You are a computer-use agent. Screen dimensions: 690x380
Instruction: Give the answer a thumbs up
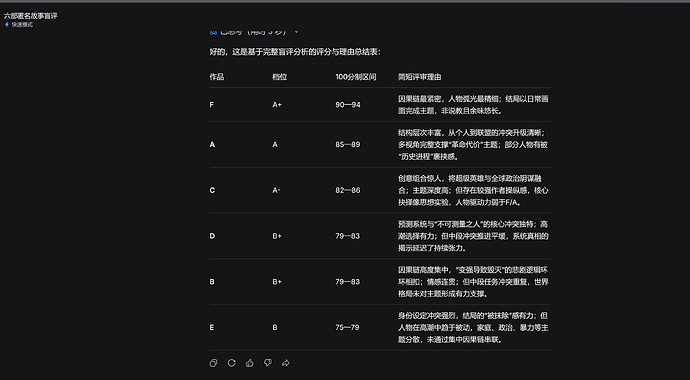(x=250, y=363)
